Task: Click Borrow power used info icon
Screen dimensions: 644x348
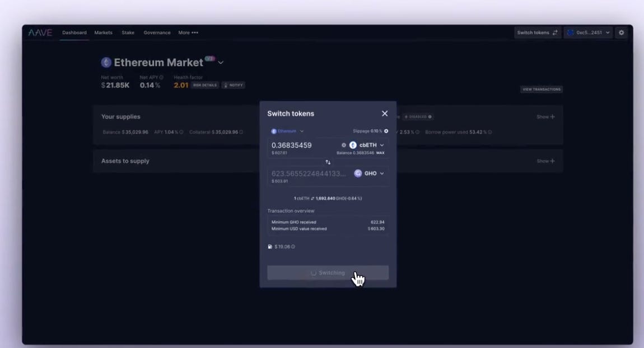Action: pos(490,132)
